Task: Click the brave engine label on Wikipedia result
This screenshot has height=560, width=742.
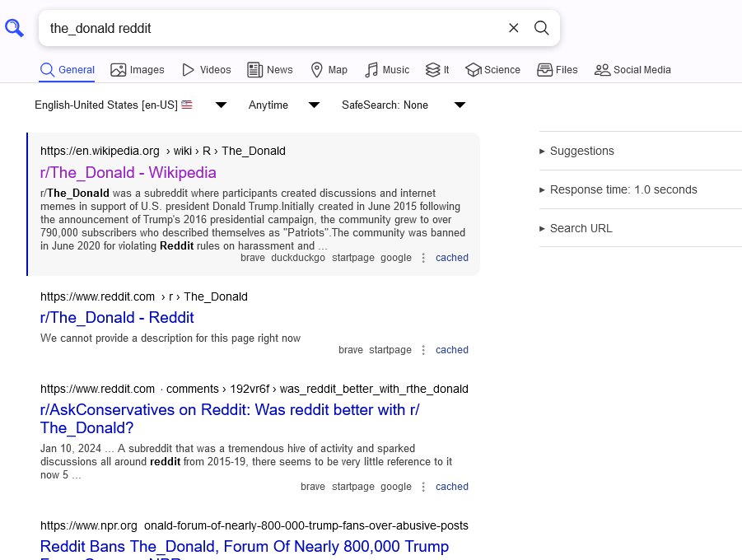Action: click(x=253, y=258)
